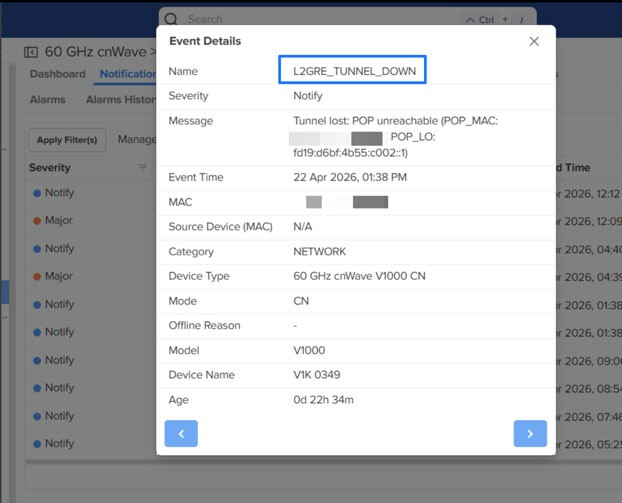Click the age value 0d 22h 34m
The image size is (622, 503).
(x=323, y=399)
